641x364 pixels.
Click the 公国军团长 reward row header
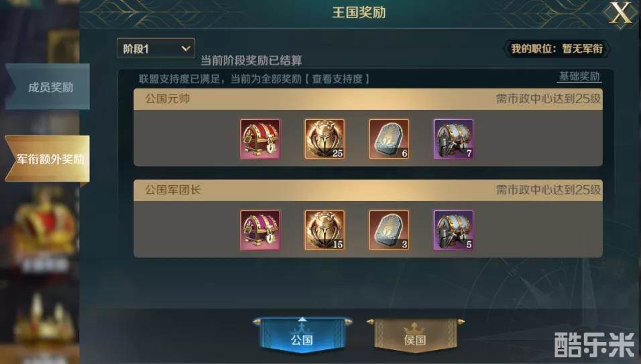pos(368,190)
